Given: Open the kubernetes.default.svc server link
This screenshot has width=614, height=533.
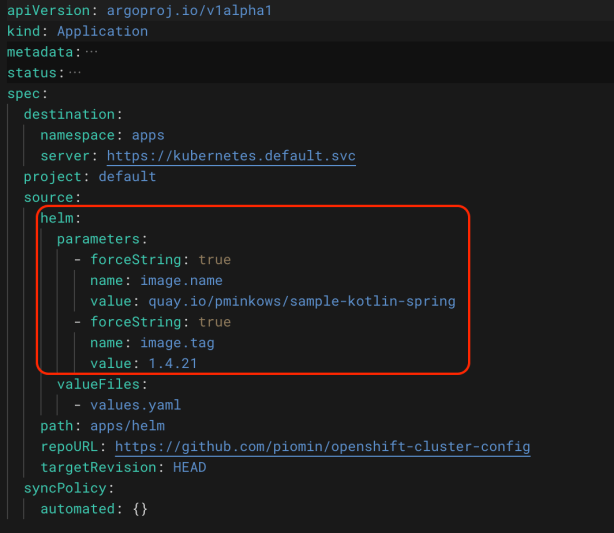Looking at the screenshot, I should (x=230, y=156).
